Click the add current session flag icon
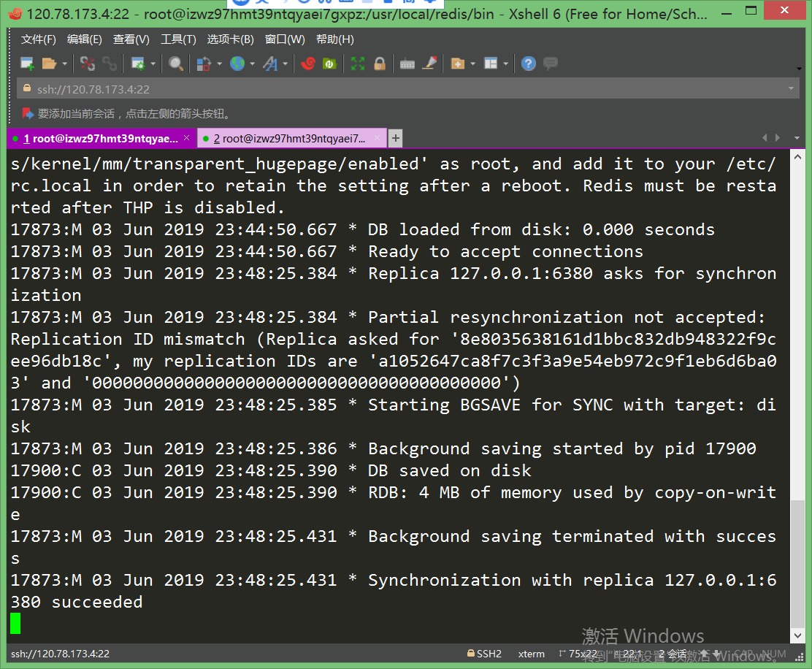 [28, 113]
